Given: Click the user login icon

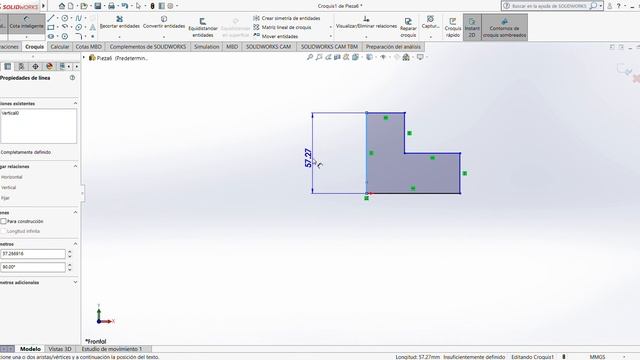Looking at the screenshot, I should click(609, 6).
